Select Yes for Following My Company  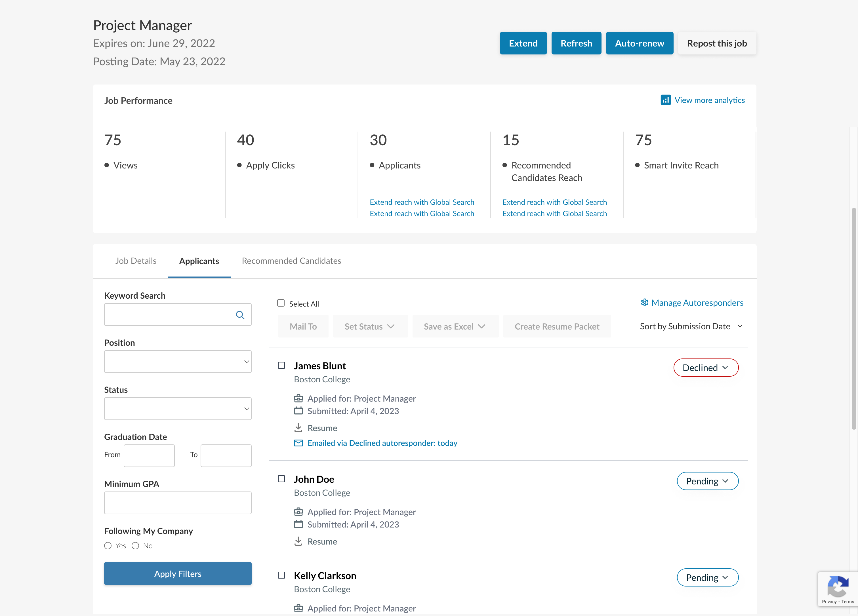tap(108, 546)
